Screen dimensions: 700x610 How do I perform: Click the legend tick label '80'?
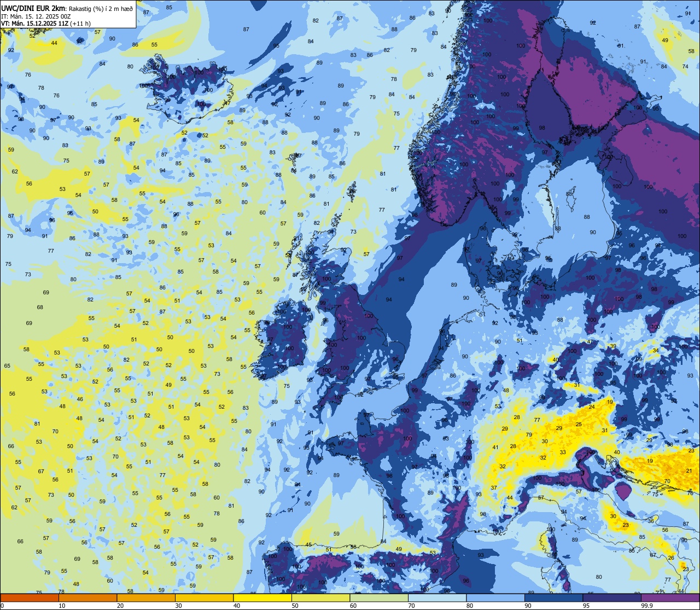click(470, 606)
